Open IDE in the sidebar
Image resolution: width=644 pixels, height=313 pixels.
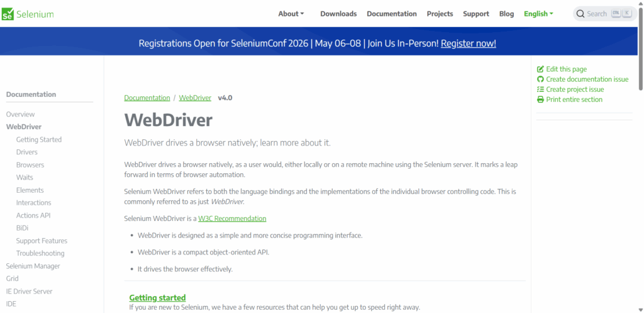(x=11, y=304)
